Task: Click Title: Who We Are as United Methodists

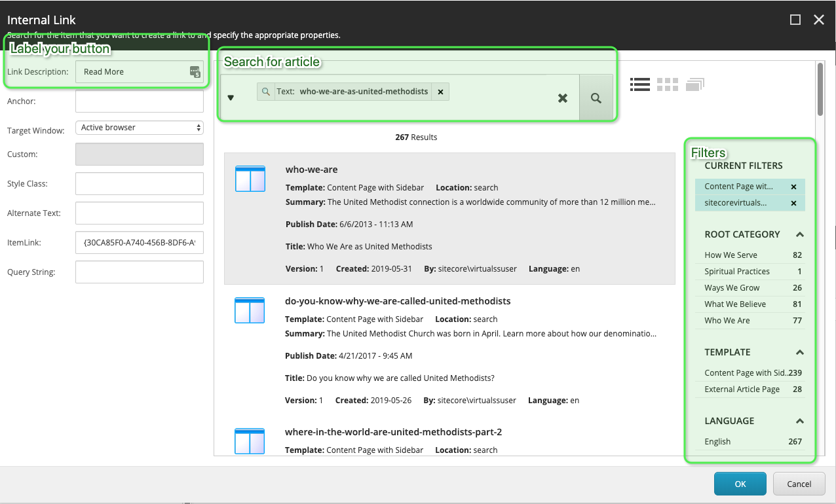Action: [x=359, y=247]
